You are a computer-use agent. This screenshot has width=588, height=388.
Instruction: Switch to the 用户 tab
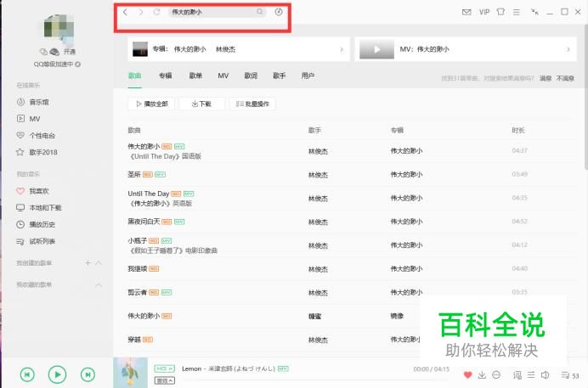tap(308, 76)
